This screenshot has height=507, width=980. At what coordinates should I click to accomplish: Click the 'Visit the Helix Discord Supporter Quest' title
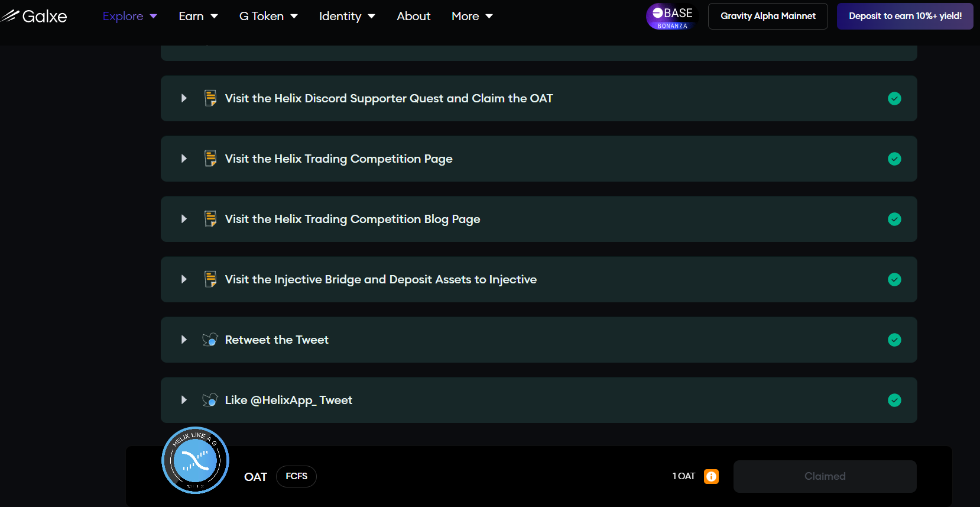pos(389,98)
